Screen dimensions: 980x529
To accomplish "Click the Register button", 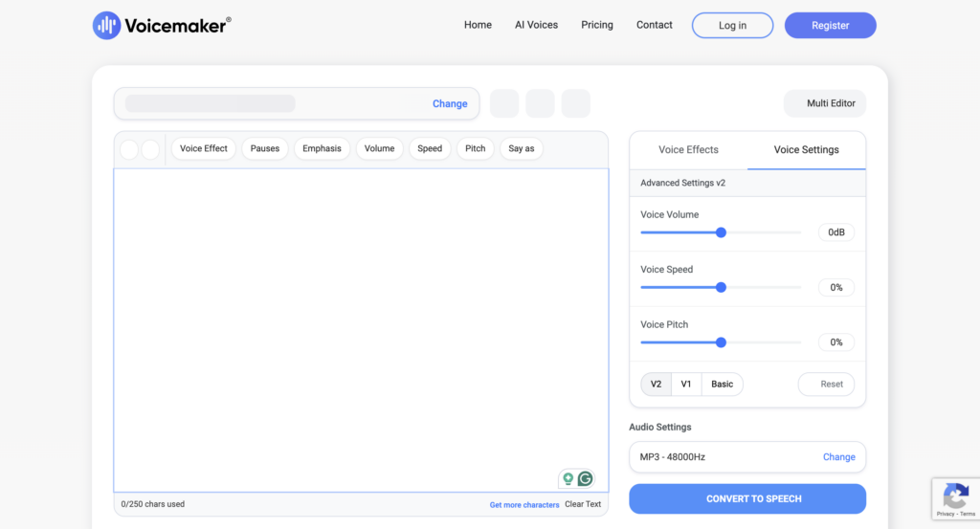I will click(x=830, y=26).
